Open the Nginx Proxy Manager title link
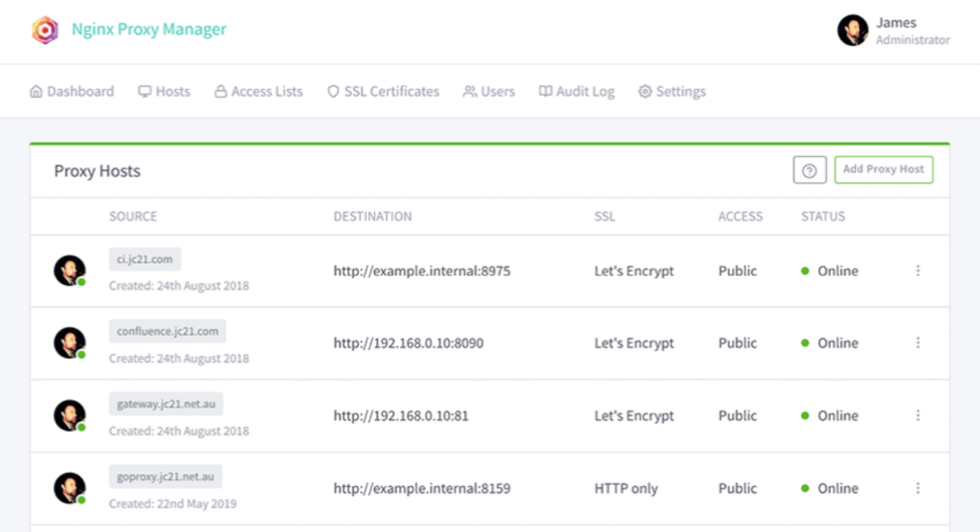The width and height of the screenshot is (980, 532). coord(148,30)
